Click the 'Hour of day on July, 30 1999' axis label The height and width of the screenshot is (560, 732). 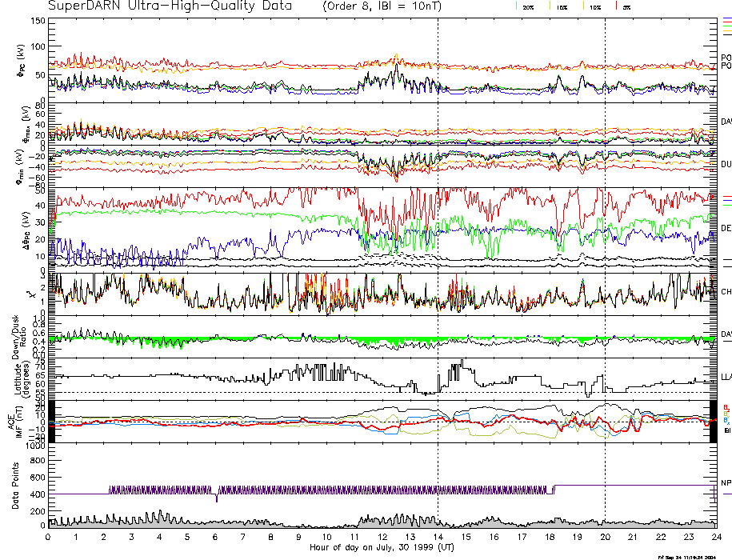coord(382,547)
